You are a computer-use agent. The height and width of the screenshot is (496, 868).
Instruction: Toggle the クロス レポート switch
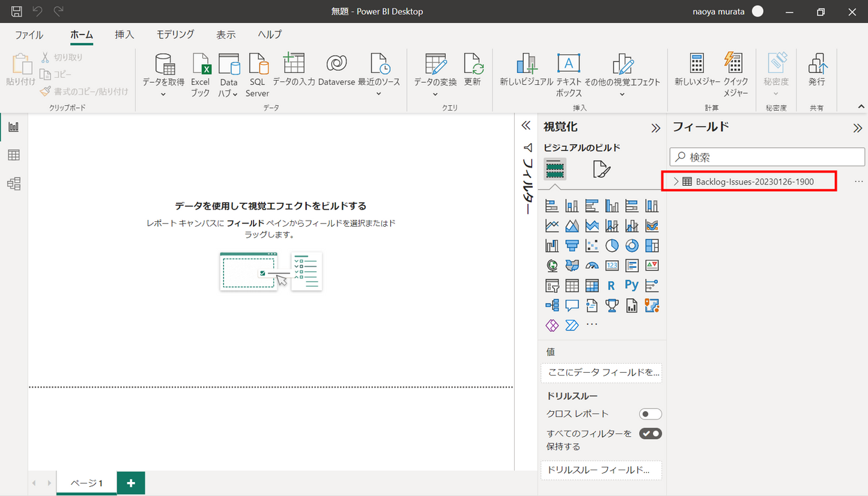coord(651,414)
